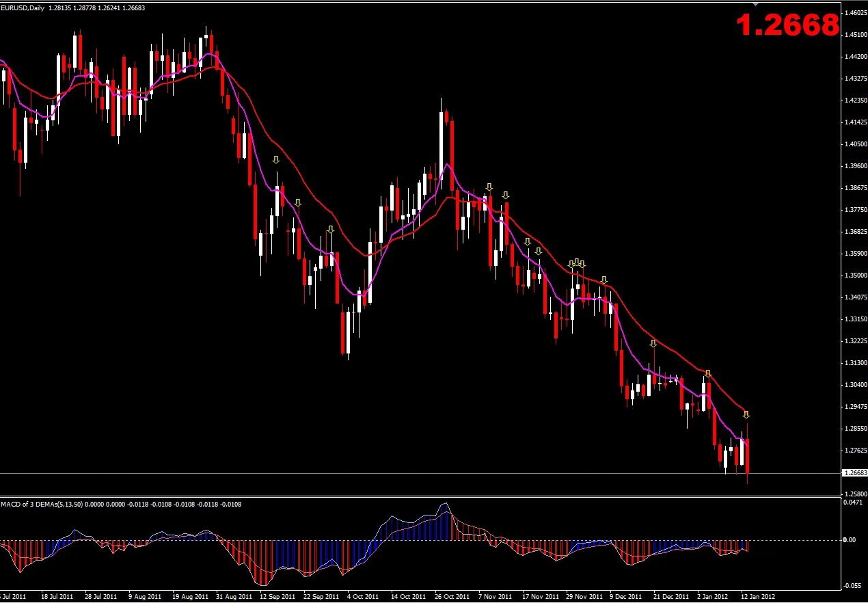Click the 28 Jul 2011 date label

(x=100, y=596)
